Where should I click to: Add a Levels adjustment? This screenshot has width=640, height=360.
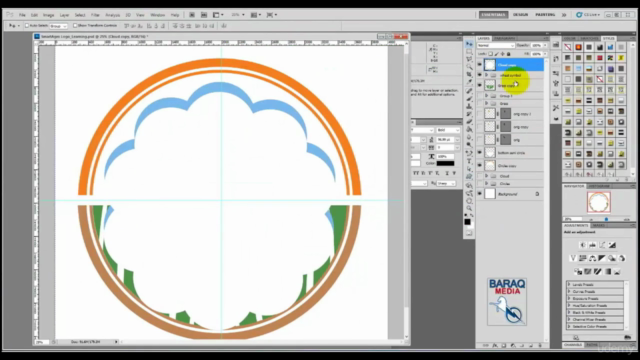(x=592, y=245)
